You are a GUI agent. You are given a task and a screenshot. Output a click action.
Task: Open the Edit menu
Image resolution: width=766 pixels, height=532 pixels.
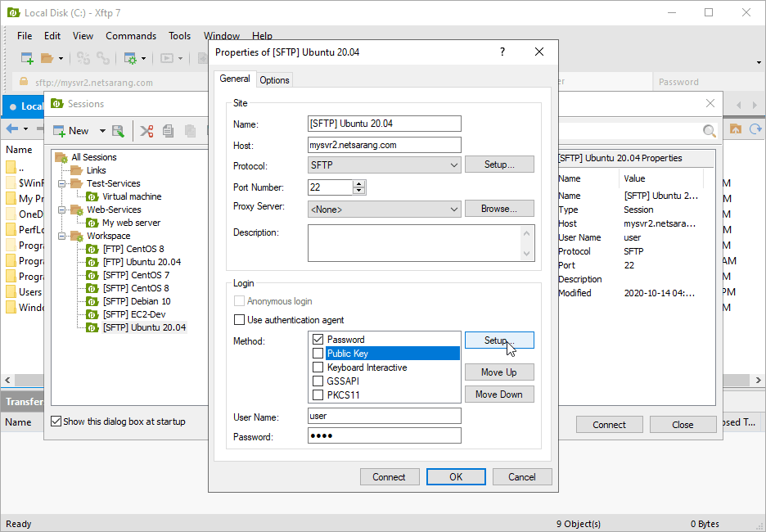click(52, 36)
